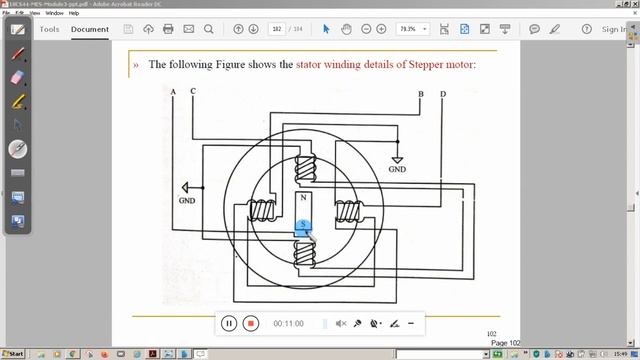Select the highlight pen tool
Screen dimensions: 640x360
(x=554, y=29)
